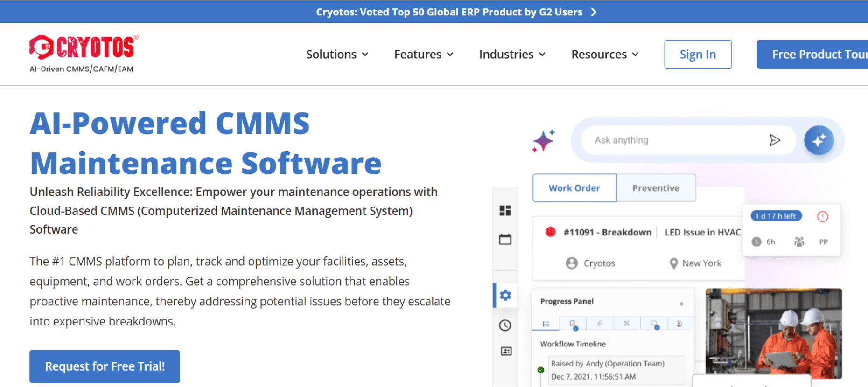Click 'LED Issue in HVAC' text

pos(703,232)
